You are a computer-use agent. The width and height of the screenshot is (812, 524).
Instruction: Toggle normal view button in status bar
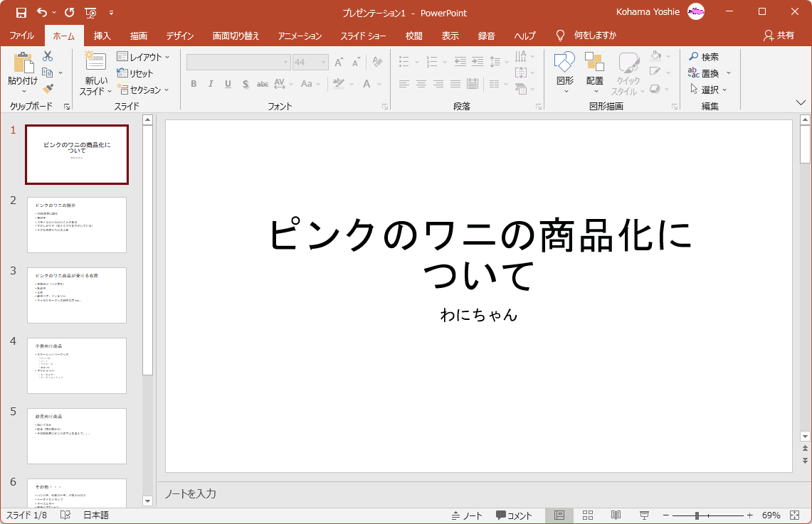click(559, 515)
